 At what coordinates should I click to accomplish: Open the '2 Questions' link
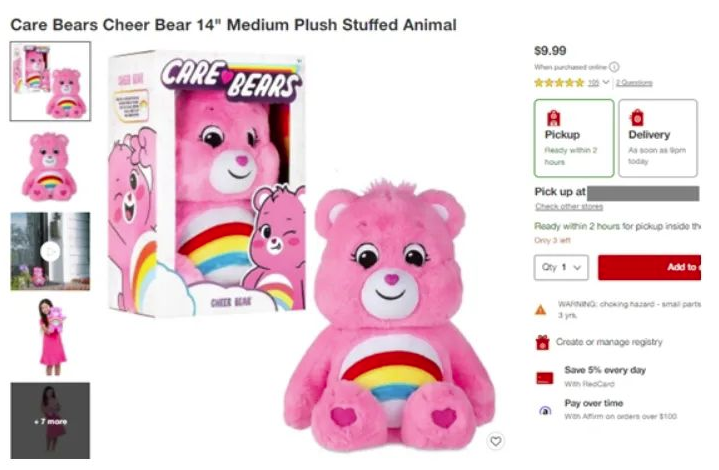coord(634,82)
